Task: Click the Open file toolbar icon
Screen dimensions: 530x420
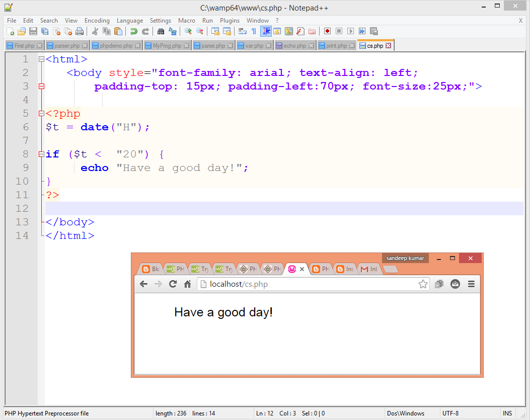Action: coord(22,31)
